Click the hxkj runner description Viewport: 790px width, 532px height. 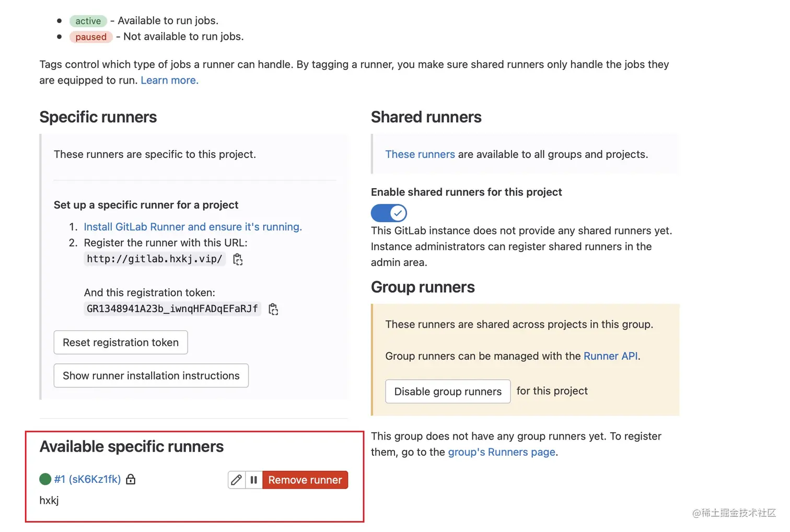click(49, 500)
